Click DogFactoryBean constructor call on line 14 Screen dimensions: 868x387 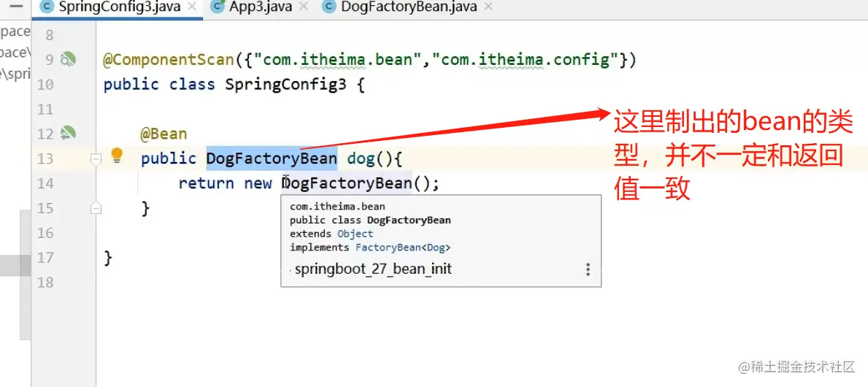pyautogui.click(x=347, y=183)
